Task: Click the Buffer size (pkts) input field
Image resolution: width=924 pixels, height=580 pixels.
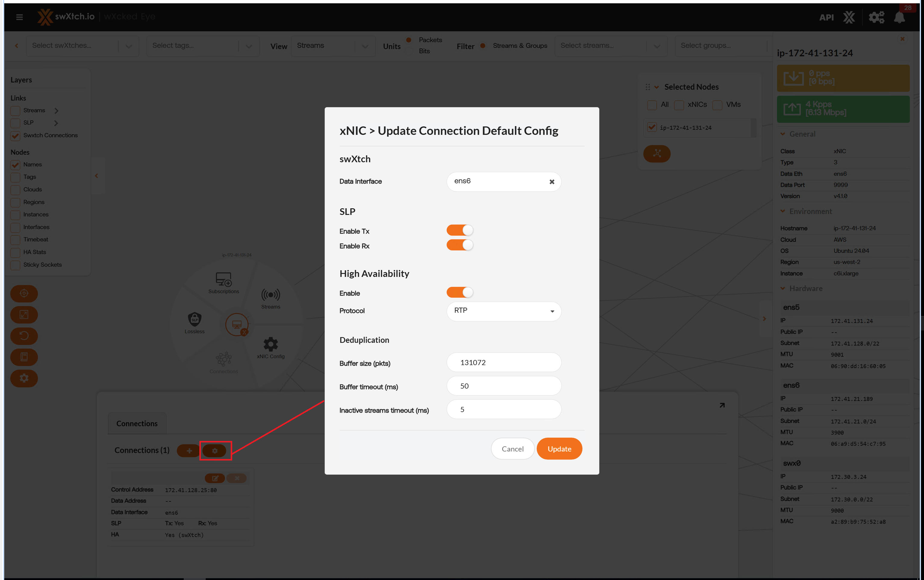Action: [504, 362]
